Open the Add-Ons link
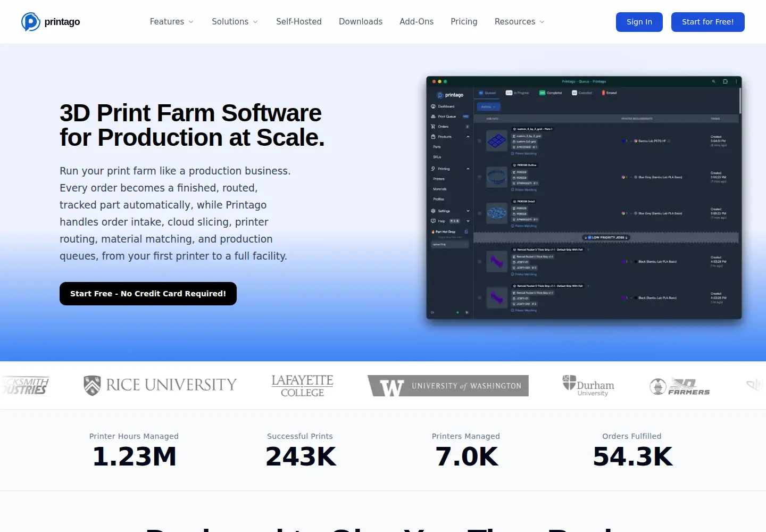Image resolution: width=766 pixels, height=532 pixels. (x=417, y=22)
